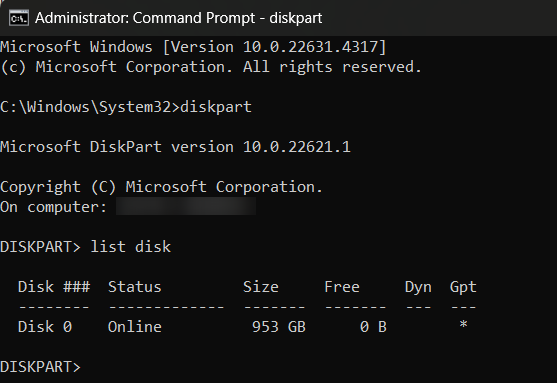Click the 'Disk ###' column header

coord(54,287)
